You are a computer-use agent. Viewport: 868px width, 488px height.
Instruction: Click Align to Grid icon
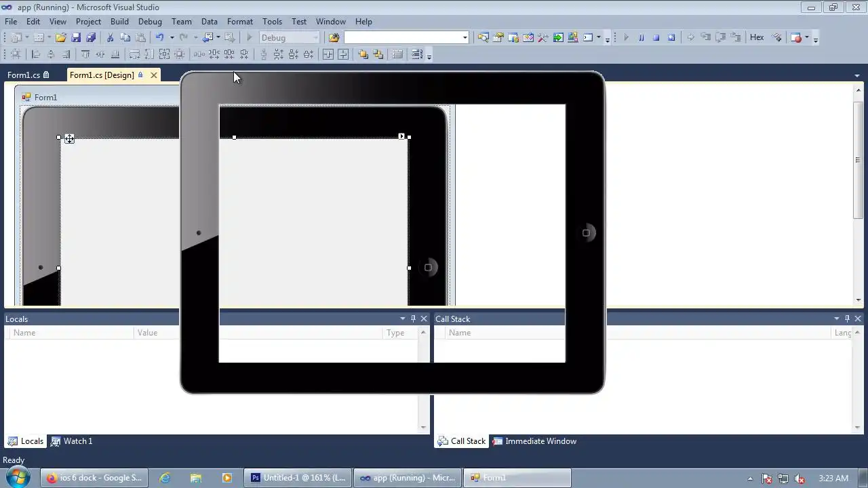click(x=15, y=54)
